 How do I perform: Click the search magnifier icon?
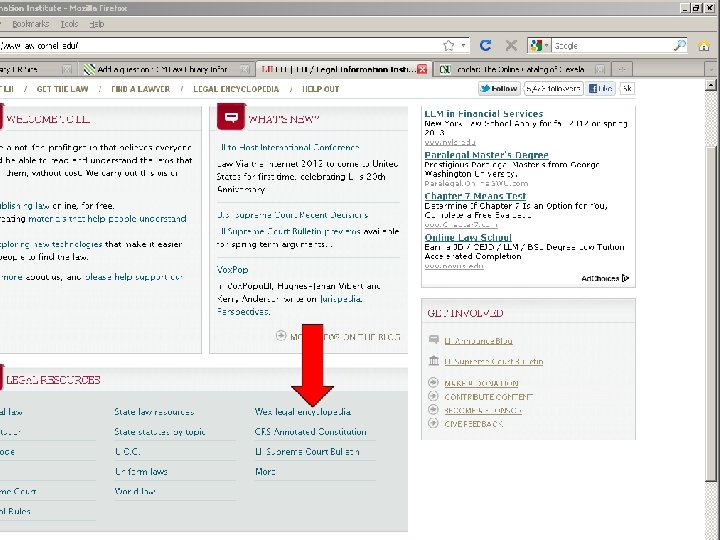coord(680,45)
